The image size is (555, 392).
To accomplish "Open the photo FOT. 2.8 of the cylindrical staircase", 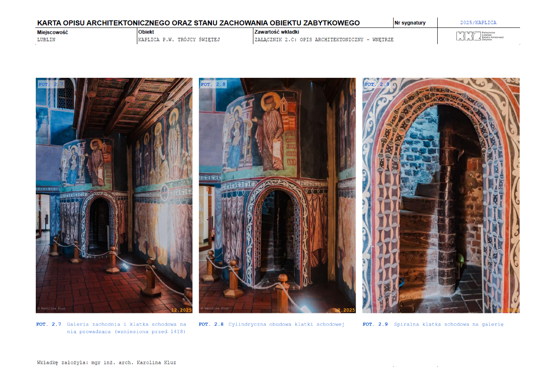I will [277, 196].
